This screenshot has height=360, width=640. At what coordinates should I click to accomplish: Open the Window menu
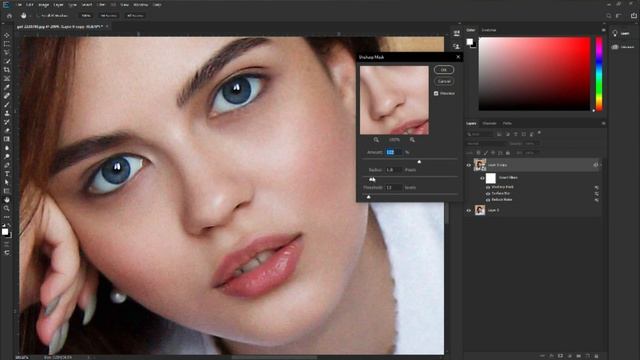[x=140, y=4]
